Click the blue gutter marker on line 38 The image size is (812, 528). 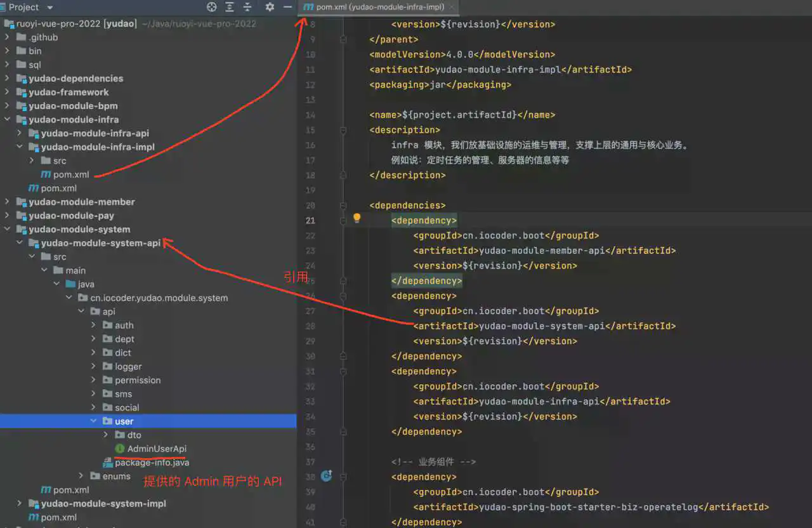327,475
